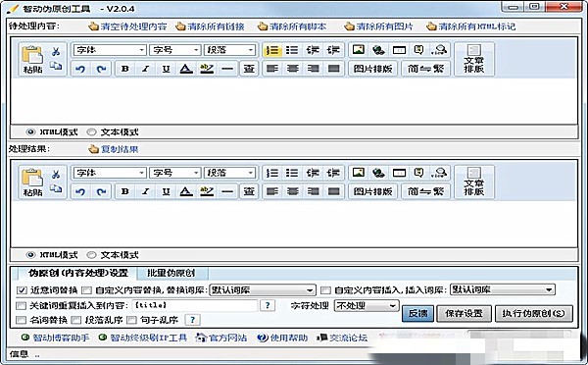The height and width of the screenshot is (365, 588).
Task: Open the 字号 dropdown in the top editor
Action: (x=175, y=50)
